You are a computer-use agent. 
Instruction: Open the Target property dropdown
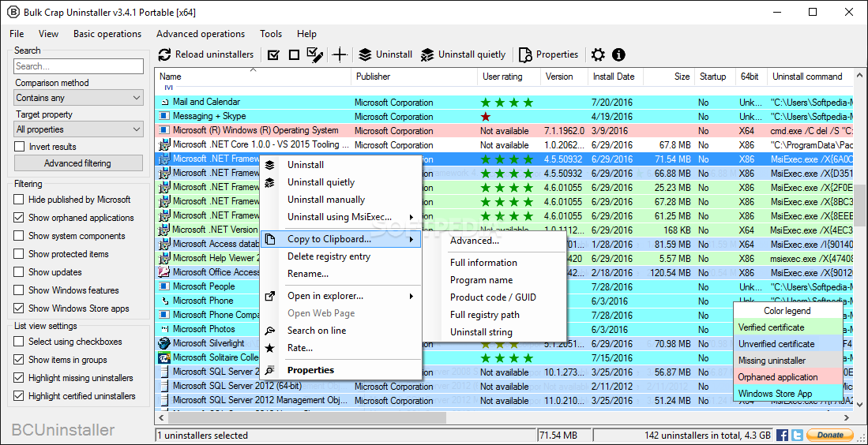pyautogui.click(x=79, y=129)
